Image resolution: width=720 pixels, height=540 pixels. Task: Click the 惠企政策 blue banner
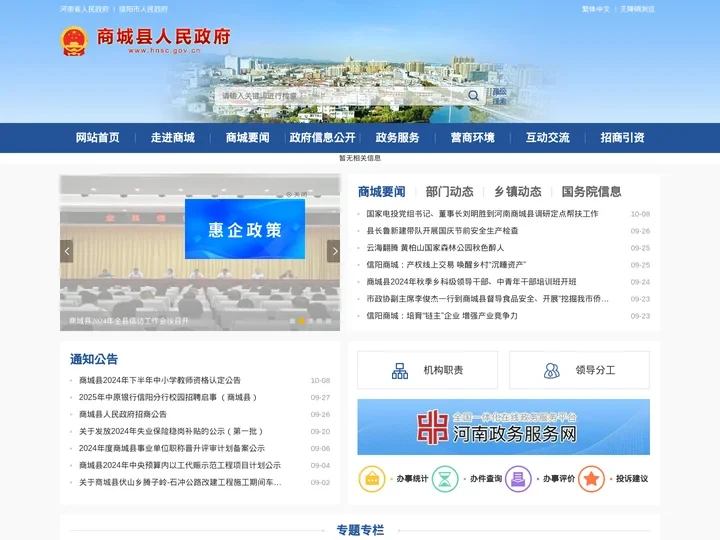[245, 229]
